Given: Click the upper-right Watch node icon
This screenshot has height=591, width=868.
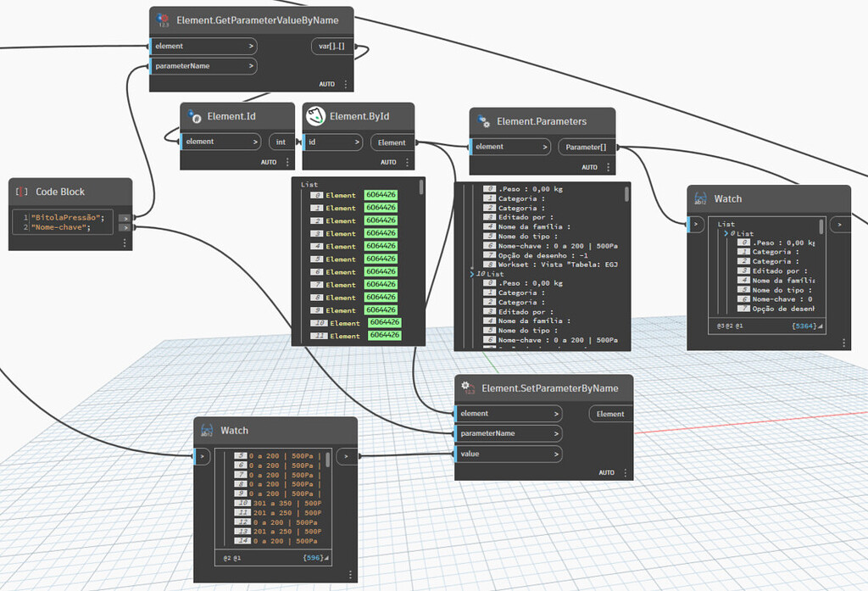Looking at the screenshot, I should 700,198.
